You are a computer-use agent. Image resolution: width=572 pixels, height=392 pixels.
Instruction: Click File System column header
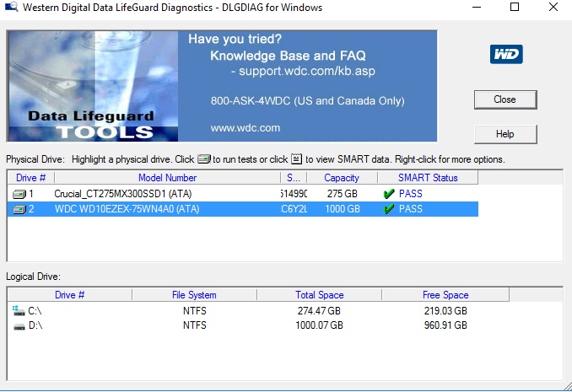[x=194, y=295]
